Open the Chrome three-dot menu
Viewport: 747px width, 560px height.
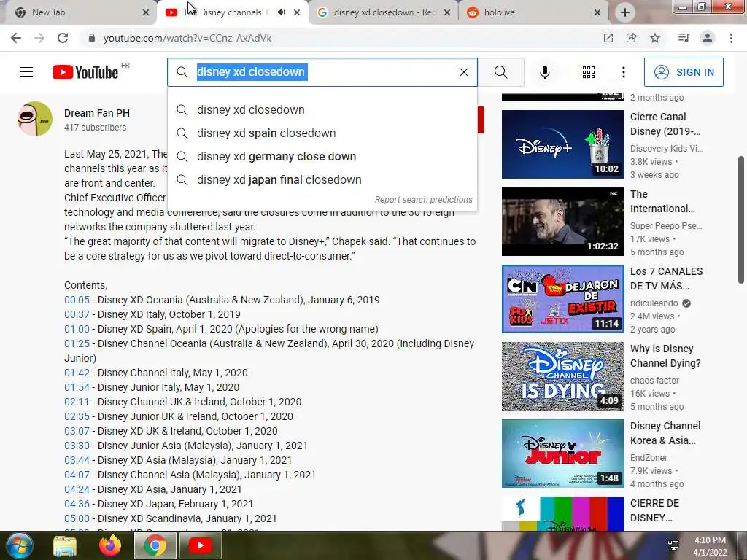[731, 38]
